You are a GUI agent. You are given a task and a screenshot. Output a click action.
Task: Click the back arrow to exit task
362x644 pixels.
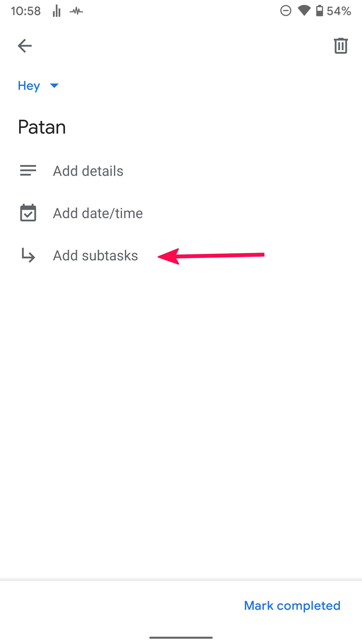(x=25, y=46)
